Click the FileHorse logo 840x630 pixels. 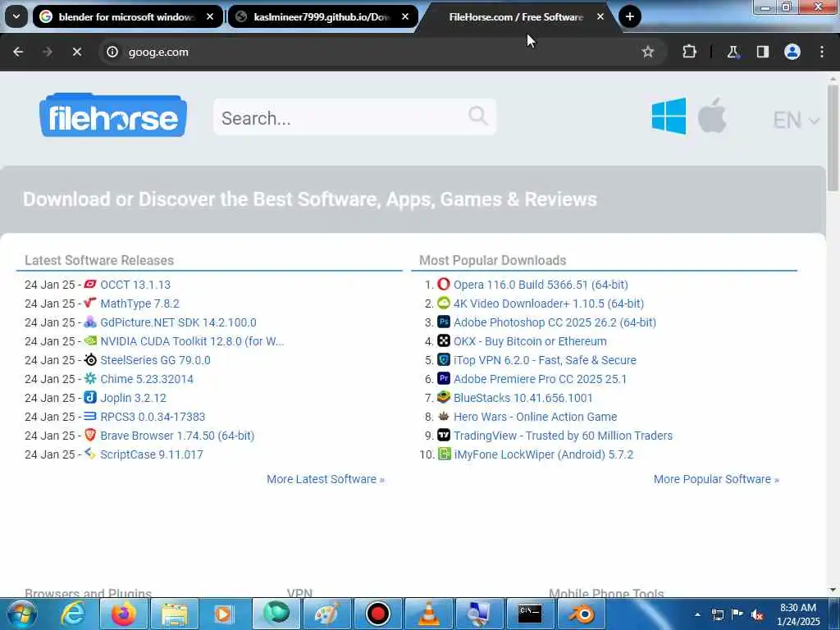[x=113, y=115]
